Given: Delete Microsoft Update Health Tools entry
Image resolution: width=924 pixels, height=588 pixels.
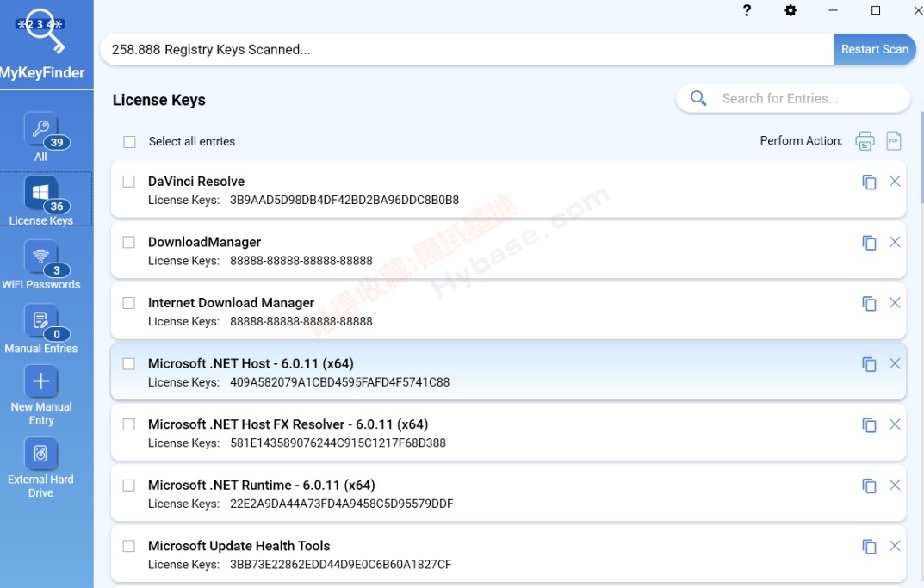Looking at the screenshot, I should coord(895,546).
